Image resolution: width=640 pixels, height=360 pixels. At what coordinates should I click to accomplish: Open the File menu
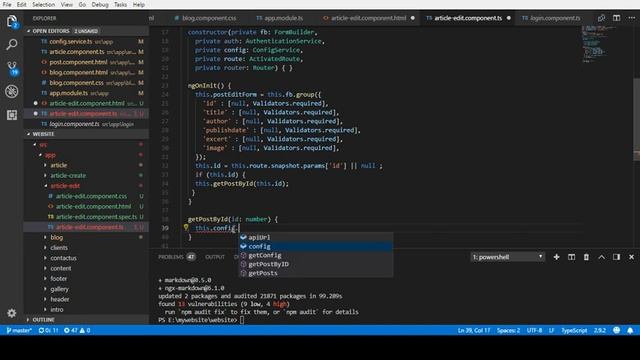tap(7, 4)
